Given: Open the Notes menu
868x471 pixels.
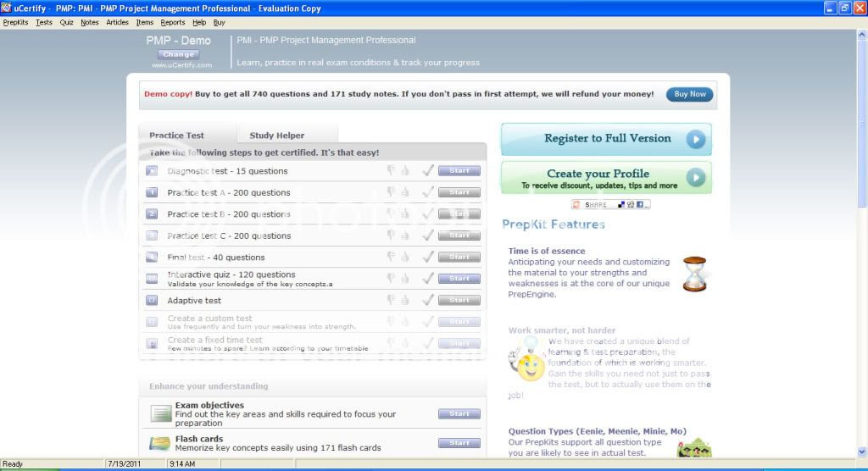Looking at the screenshot, I should (89, 23).
